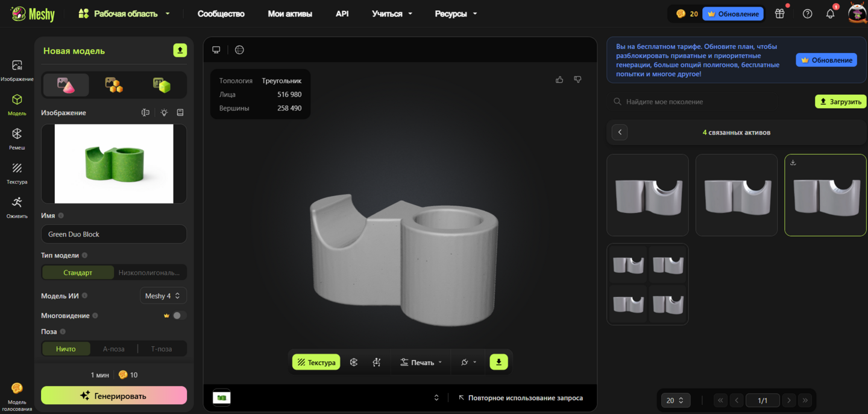The image size is (868, 414).
Task: Click the Генерировать button
Action: pyautogui.click(x=114, y=396)
